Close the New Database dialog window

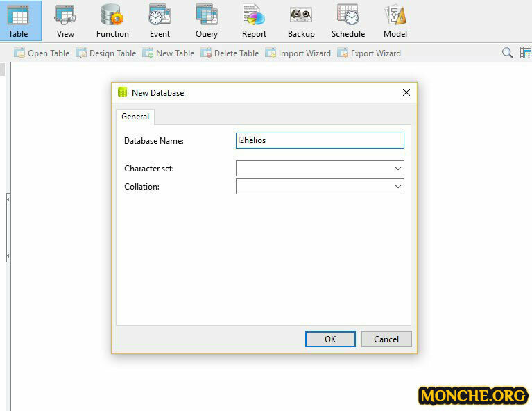[x=406, y=92]
